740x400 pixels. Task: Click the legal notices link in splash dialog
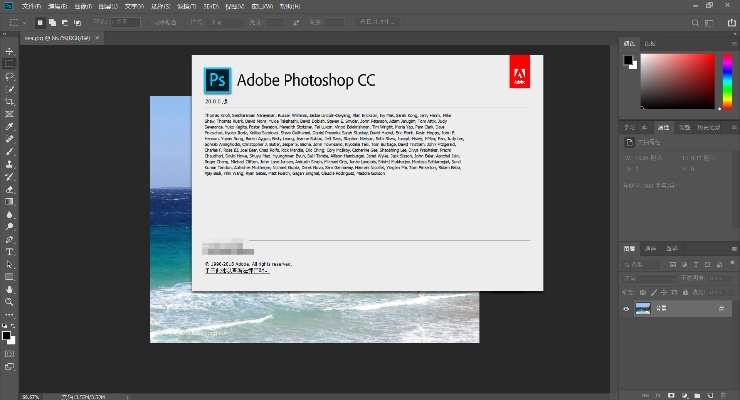pos(236,270)
